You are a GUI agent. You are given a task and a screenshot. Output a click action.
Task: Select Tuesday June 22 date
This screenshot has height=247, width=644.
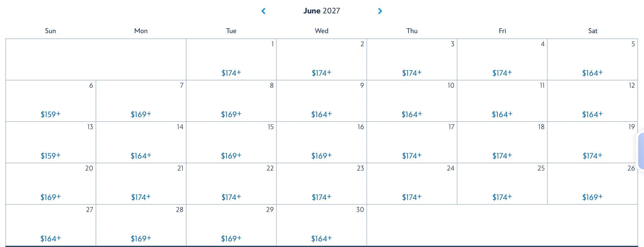(x=231, y=183)
